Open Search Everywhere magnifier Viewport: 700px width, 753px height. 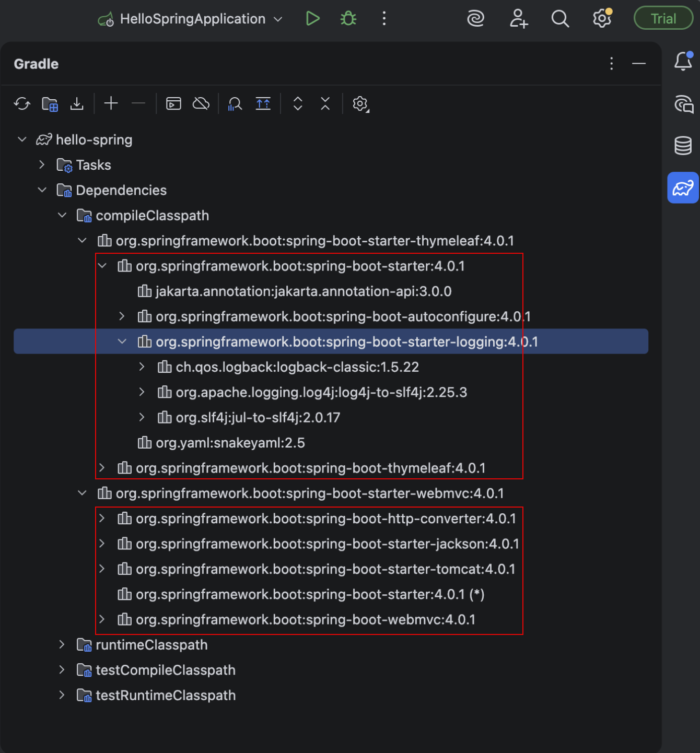pos(560,19)
